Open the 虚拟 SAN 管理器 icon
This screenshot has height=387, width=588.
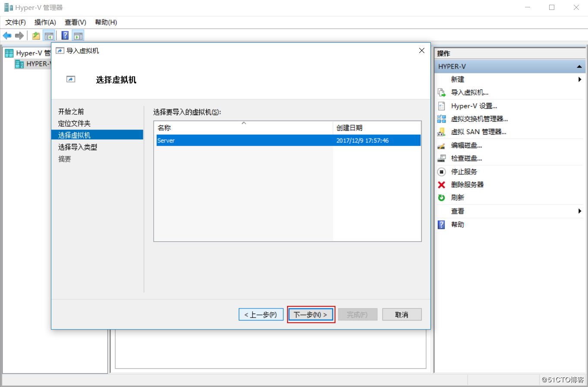pyautogui.click(x=442, y=132)
